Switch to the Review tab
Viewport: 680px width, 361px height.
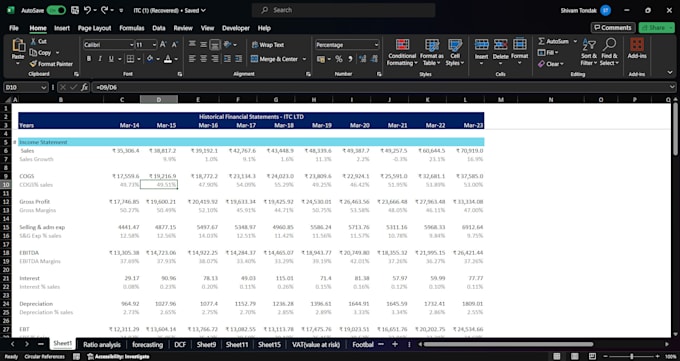click(183, 28)
